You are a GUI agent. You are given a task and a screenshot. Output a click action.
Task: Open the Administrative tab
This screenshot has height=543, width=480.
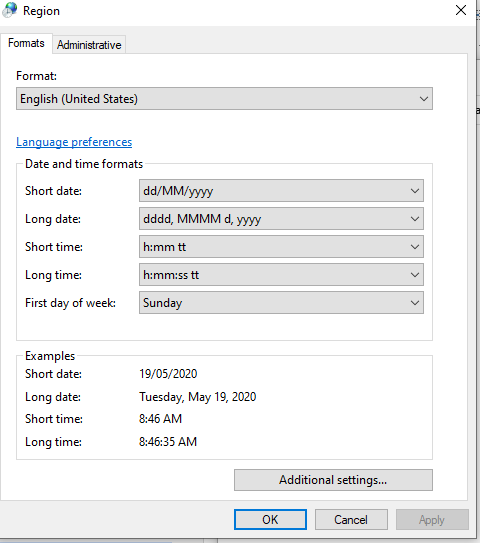(89, 45)
